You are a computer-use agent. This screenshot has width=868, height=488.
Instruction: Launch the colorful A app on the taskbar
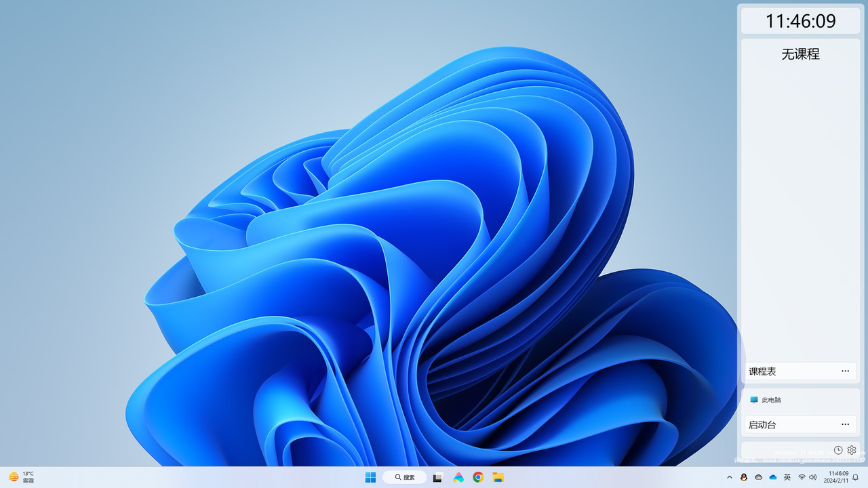pos(458,477)
